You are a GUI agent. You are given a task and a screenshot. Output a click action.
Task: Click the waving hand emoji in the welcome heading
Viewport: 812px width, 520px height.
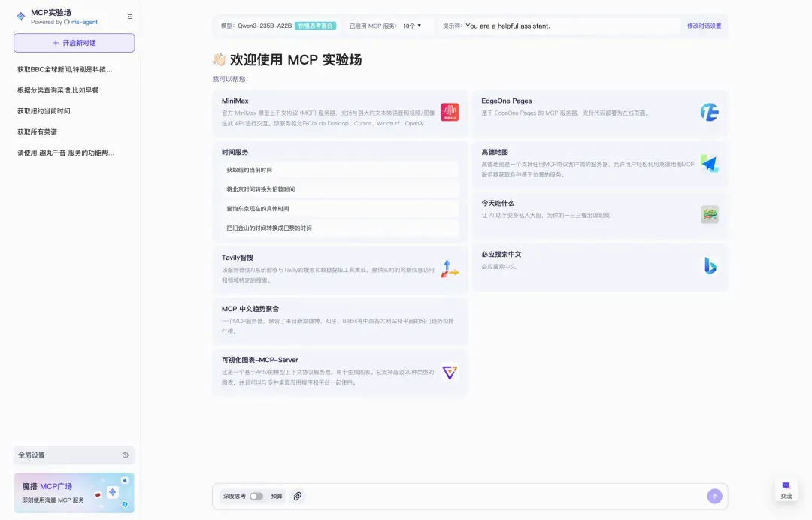[x=219, y=59]
